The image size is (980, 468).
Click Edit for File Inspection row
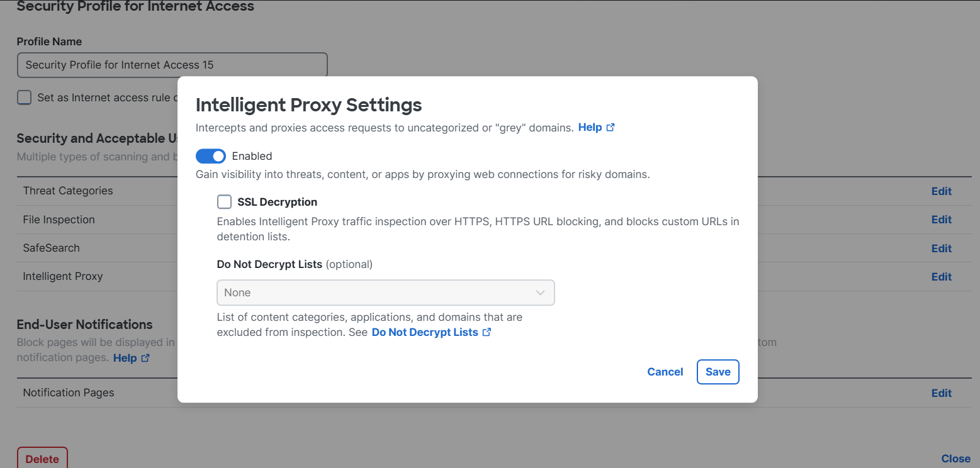941,220
